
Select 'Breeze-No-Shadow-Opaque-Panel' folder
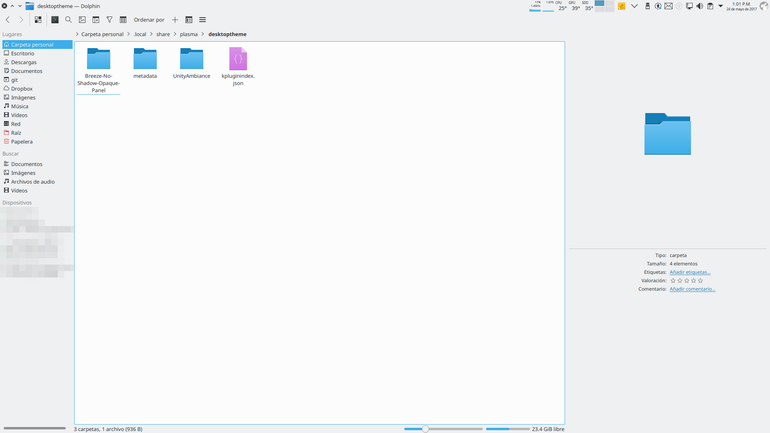pos(98,70)
